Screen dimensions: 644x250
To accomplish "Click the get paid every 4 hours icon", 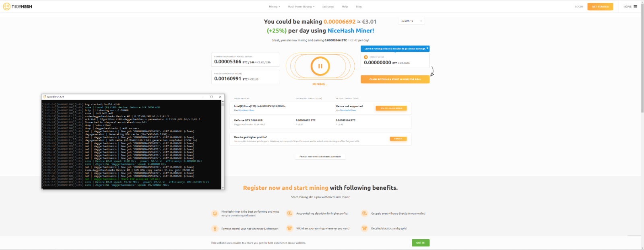I will (x=364, y=213).
